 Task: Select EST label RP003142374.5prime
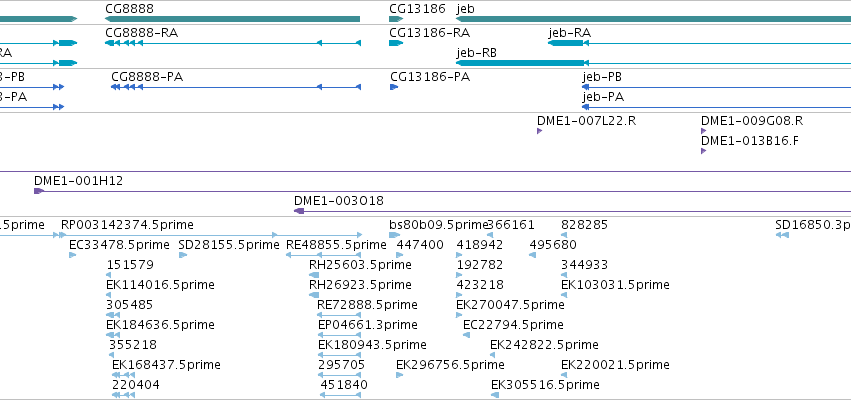point(127,225)
